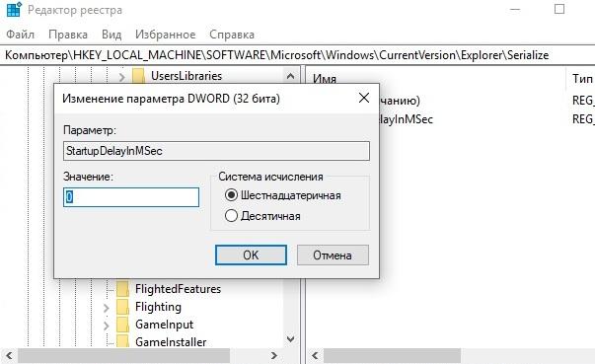595x364 pixels.
Task: Cancel with the Отмена button
Action: coord(333,255)
